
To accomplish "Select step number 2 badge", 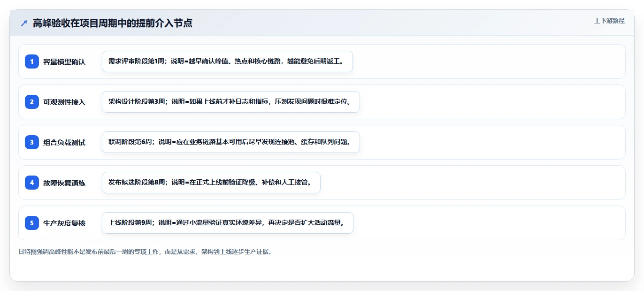I will (x=32, y=101).
